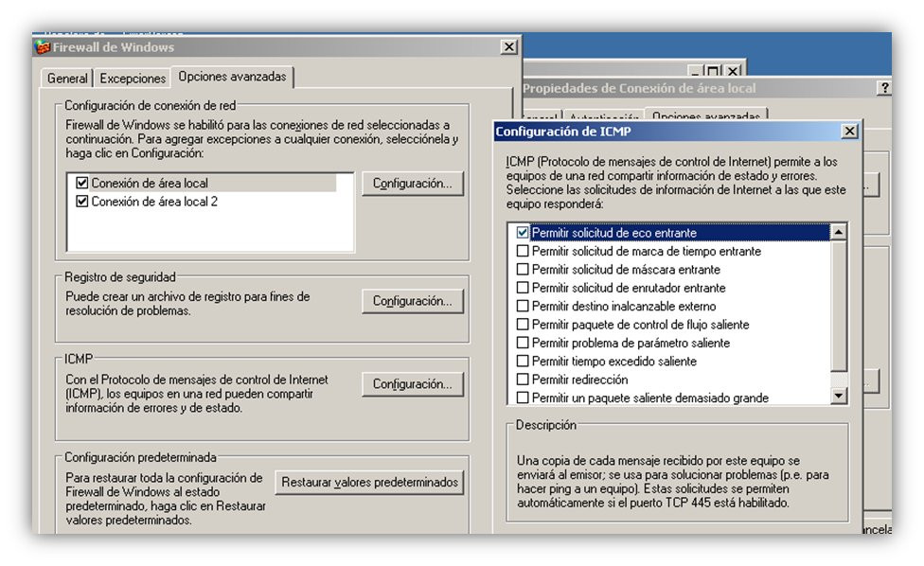924x566 pixels.
Task: Enable Permitir solicitud de marca de tiempo entrante
Action: (x=522, y=251)
